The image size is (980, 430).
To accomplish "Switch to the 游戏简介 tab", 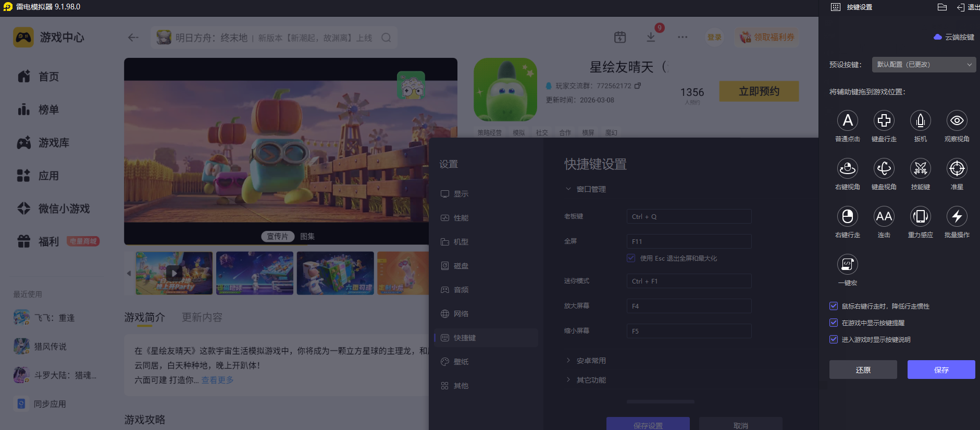I will tap(145, 317).
